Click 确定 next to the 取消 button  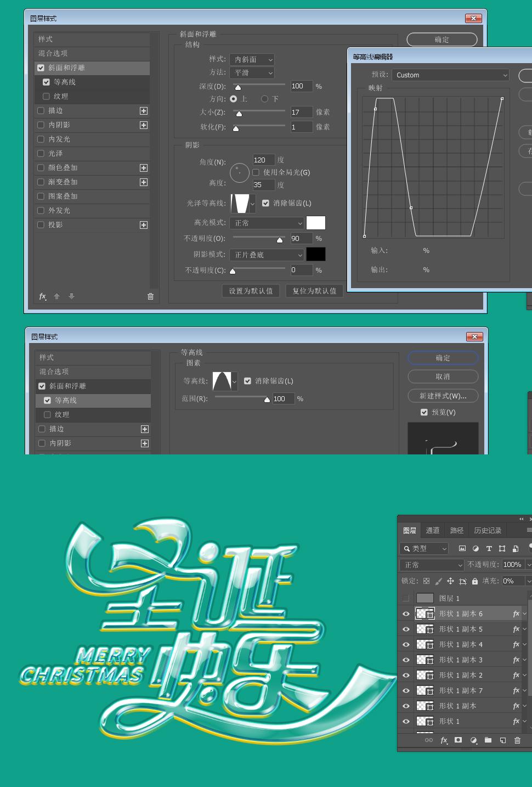coord(443,358)
